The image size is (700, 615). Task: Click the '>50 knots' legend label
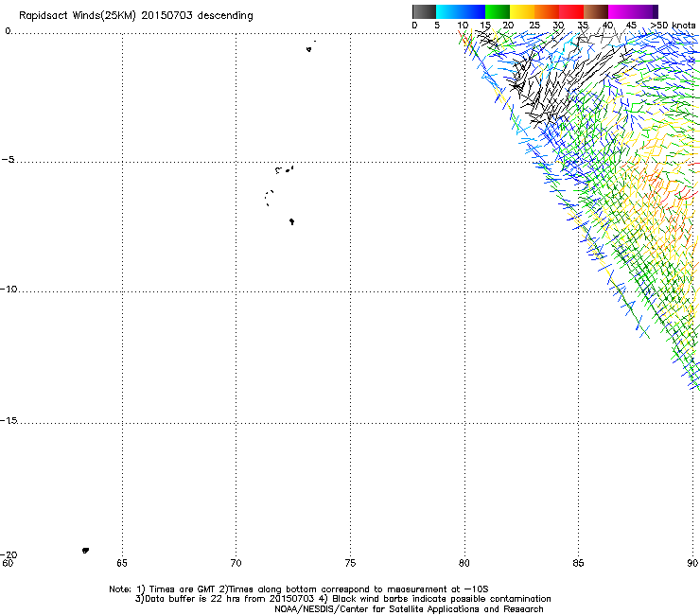click(673, 26)
